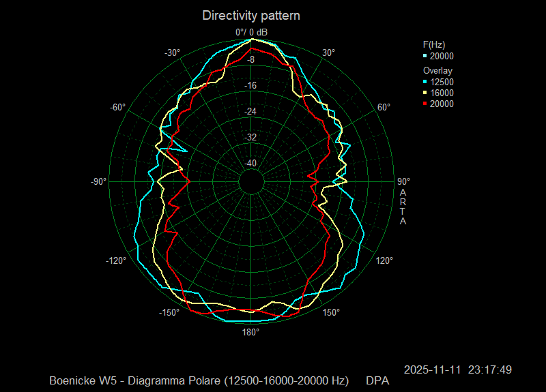Click the -120° angle label

[x=116, y=260]
